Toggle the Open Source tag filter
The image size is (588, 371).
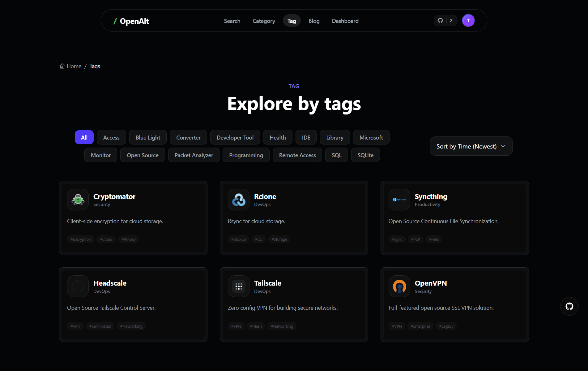click(x=143, y=155)
